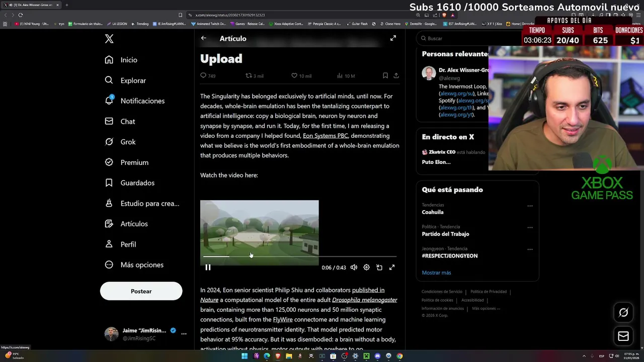644x362 pixels.
Task: Open Dr. Alex Wissner-Gross profile picture
Action: (x=429, y=73)
